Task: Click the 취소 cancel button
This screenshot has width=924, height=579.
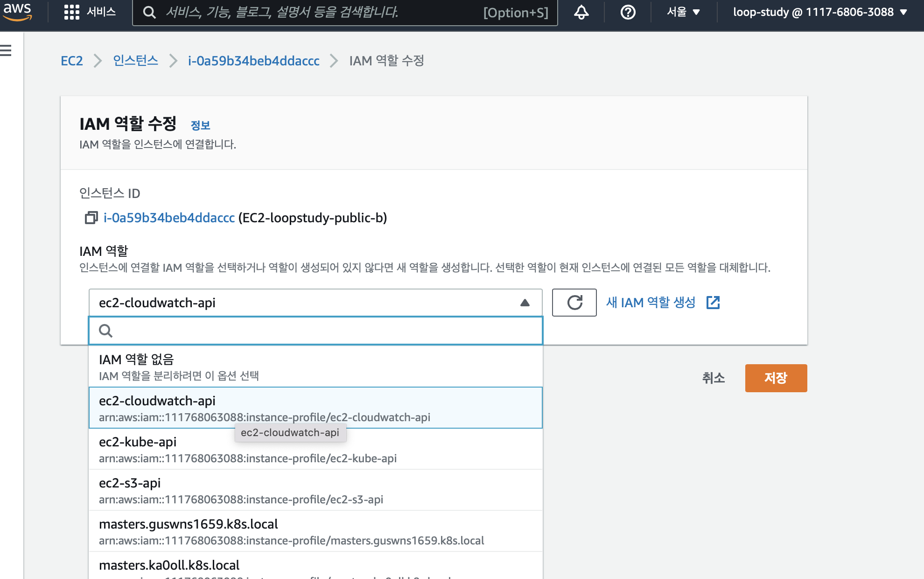Action: point(713,378)
